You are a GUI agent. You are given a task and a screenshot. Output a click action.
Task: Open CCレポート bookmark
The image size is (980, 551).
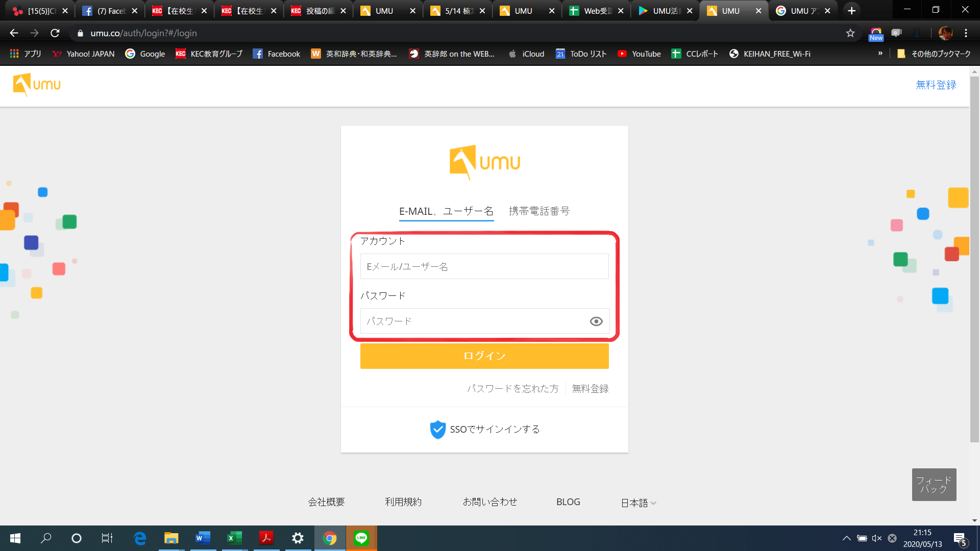pyautogui.click(x=695, y=54)
